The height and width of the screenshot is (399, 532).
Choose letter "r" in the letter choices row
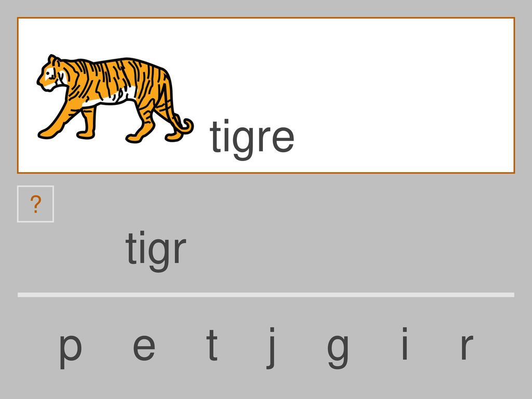[467, 347]
